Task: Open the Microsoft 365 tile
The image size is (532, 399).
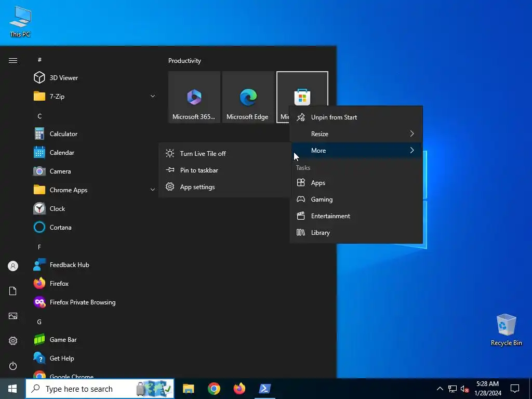Action: [x=194, y=97]
